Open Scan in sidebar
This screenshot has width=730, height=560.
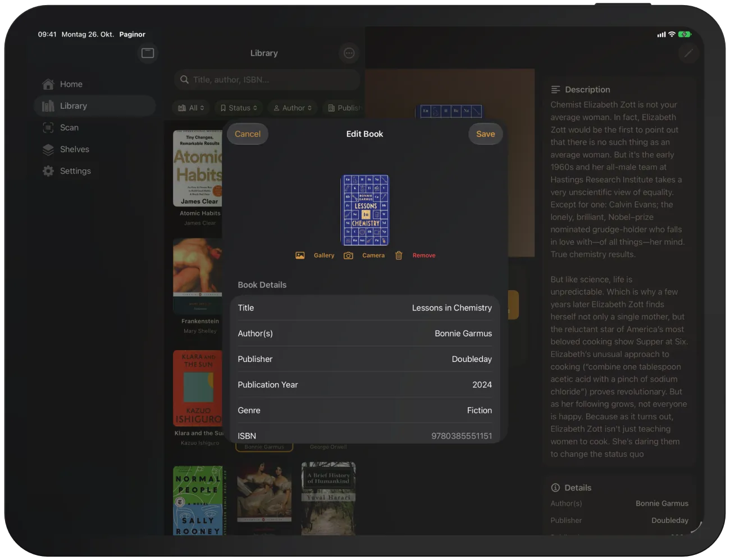click(x=95, y=128)
